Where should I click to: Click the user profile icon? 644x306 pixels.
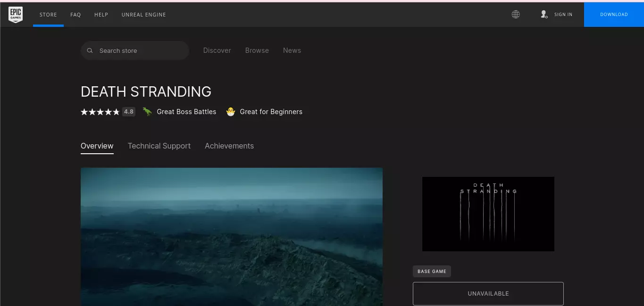coord(544,15)
